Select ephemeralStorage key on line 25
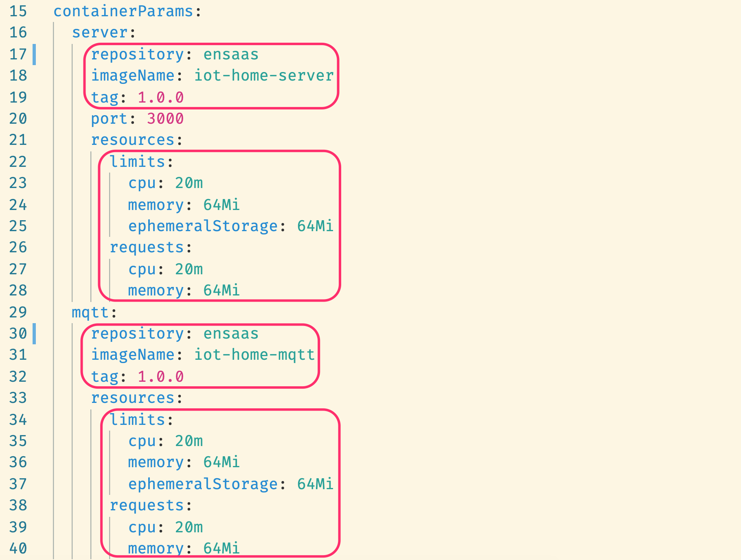The width and height of the screenshot is (741, 560). pos(203,226)
